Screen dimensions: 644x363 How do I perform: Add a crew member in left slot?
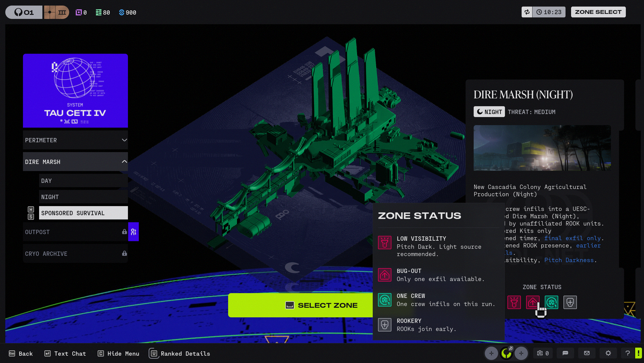pos(491,353)
